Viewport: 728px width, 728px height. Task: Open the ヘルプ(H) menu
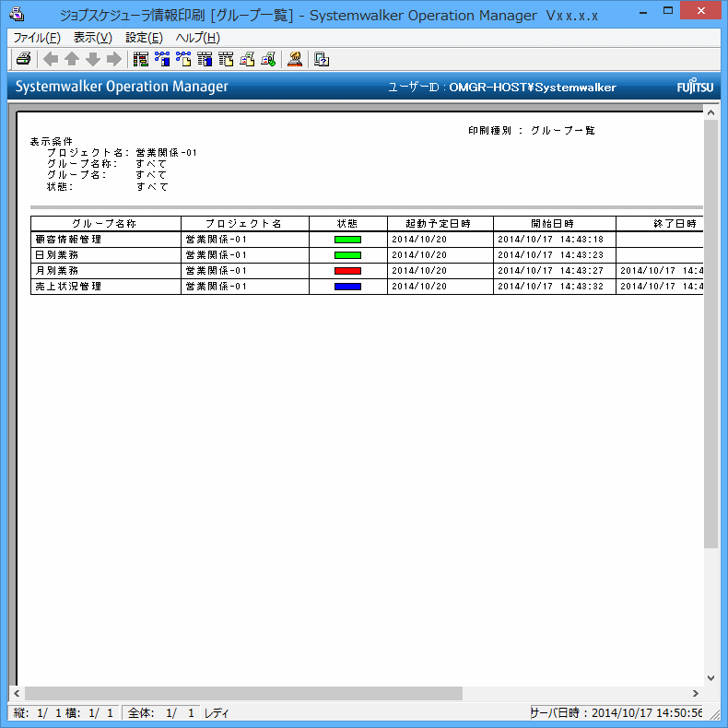pyautogui.click(x=198, y=38)
